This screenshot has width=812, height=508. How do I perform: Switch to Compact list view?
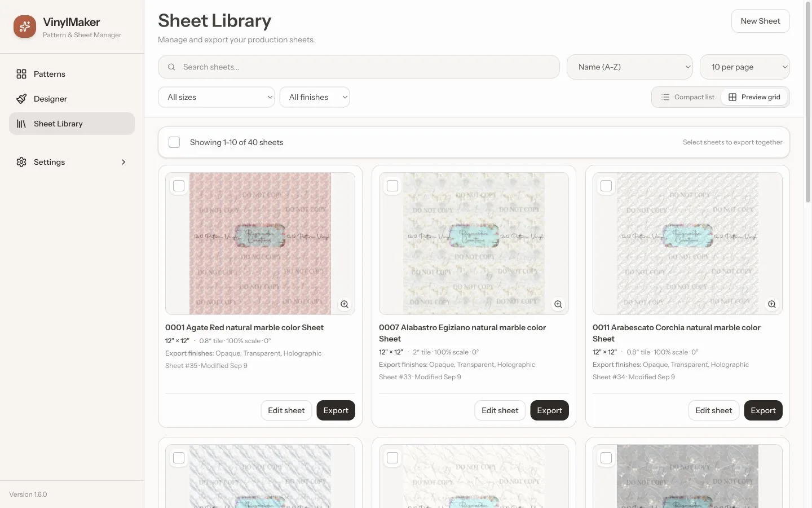(687, 97)
